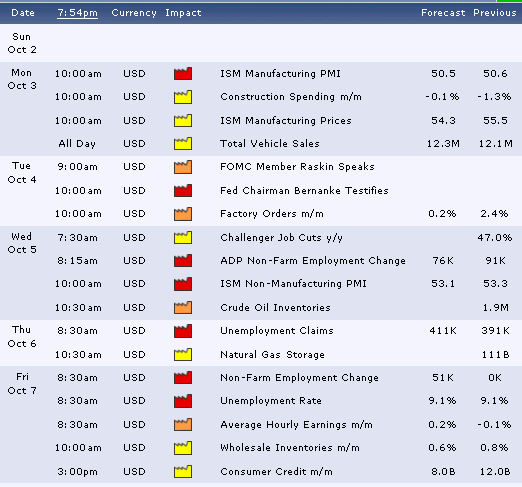The width and height of the screenshot is (522, 487).
Task: Click red impact icon for Non-Farm Employment Change
Action: [183, 378]
